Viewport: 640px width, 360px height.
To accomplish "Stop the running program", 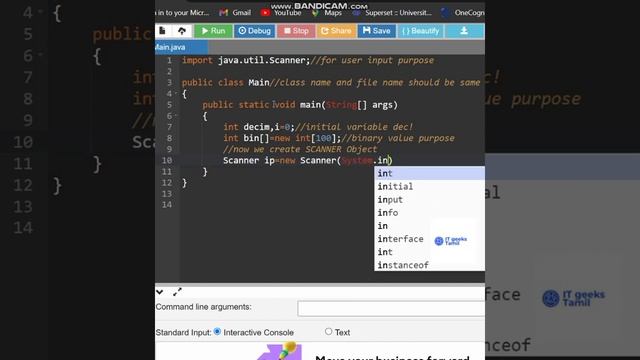I will point(296,31).
